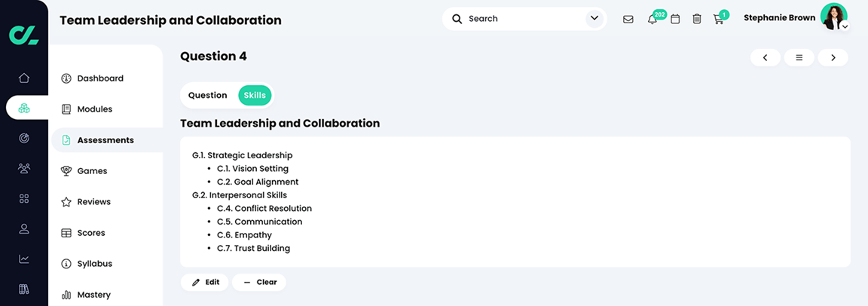
Task: Open the mail envelope icon
Action: tap(628, 20)
